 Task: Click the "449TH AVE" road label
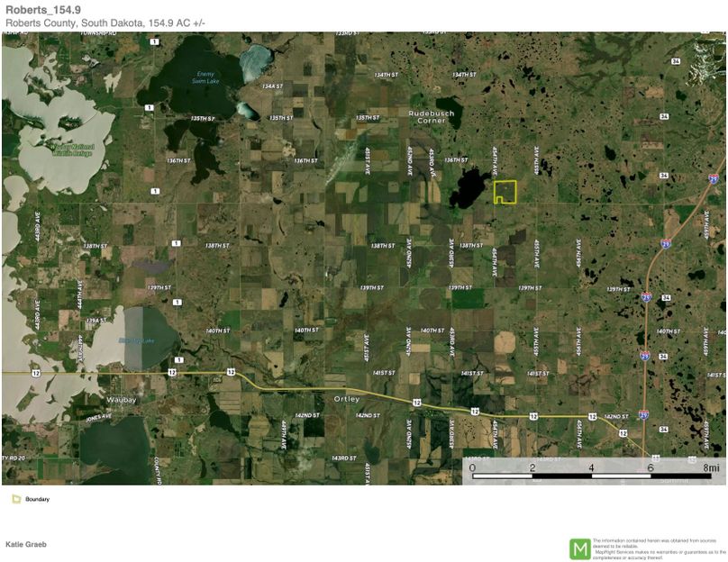282,434
